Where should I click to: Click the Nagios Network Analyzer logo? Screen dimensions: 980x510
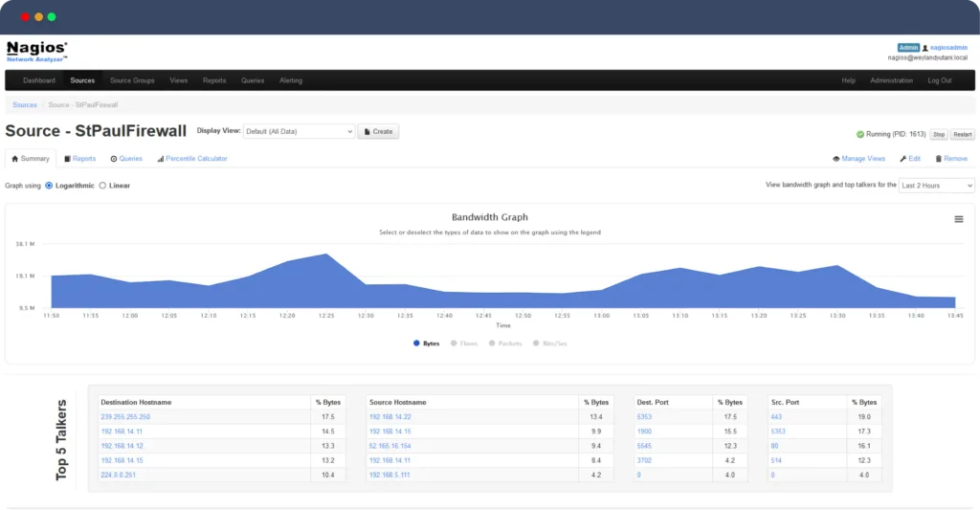(36, 51)
